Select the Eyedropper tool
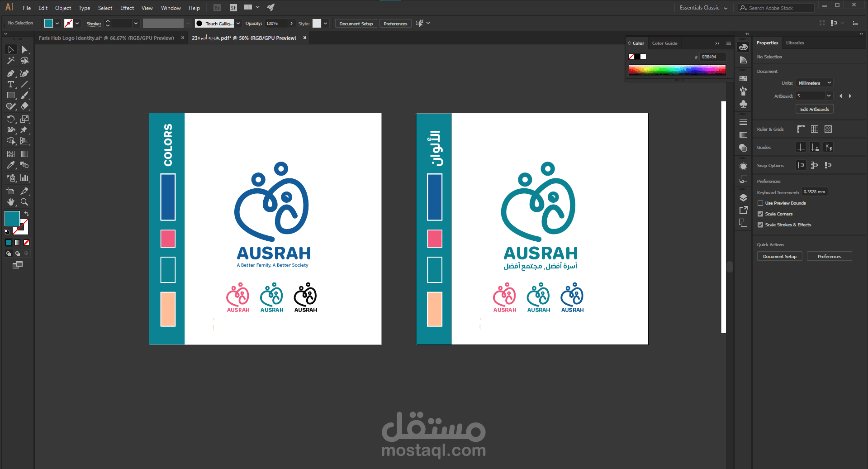868x469 pixels. [11, 165]
